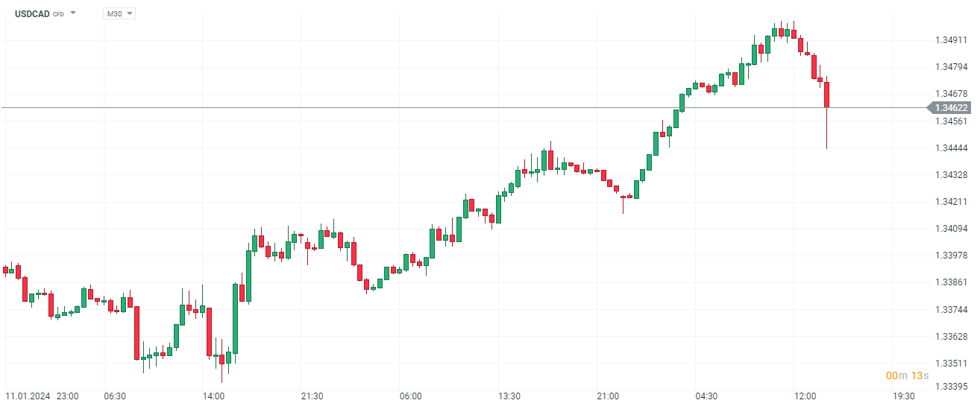Click the 04:30 time axis label
980x409 pixels.
pos(706,396)
